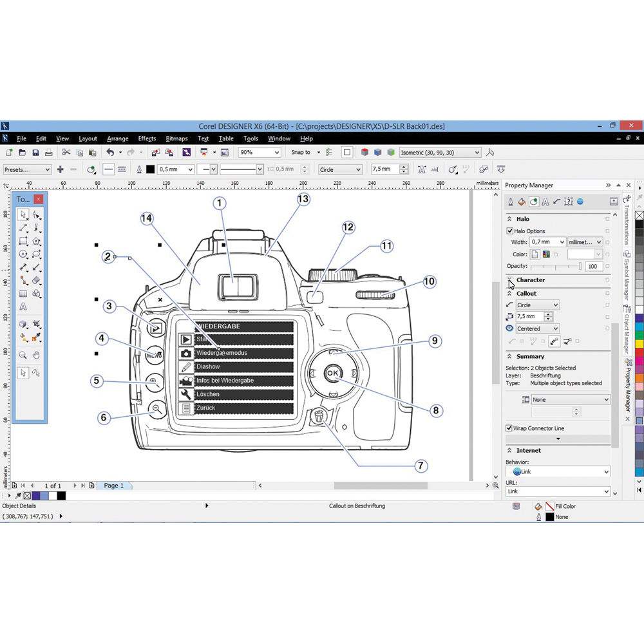Disable the Wrap Connector Line option
The height and width of the screenshot is (644, 644).
508,428
